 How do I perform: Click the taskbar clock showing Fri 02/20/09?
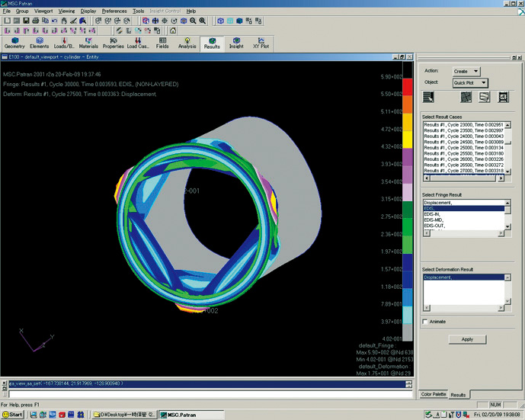tap(497, 415)
